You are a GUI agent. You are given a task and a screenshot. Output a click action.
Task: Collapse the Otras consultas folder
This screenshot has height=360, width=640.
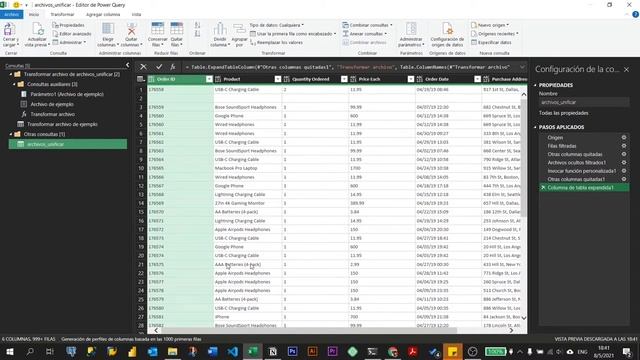pyautogui.click(x=11, y=134)
